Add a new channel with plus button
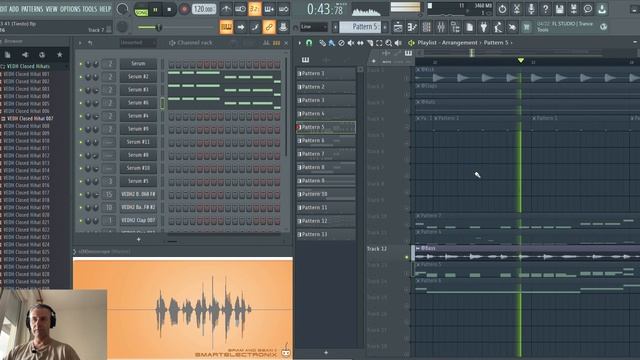 click(x=138, y=240)
